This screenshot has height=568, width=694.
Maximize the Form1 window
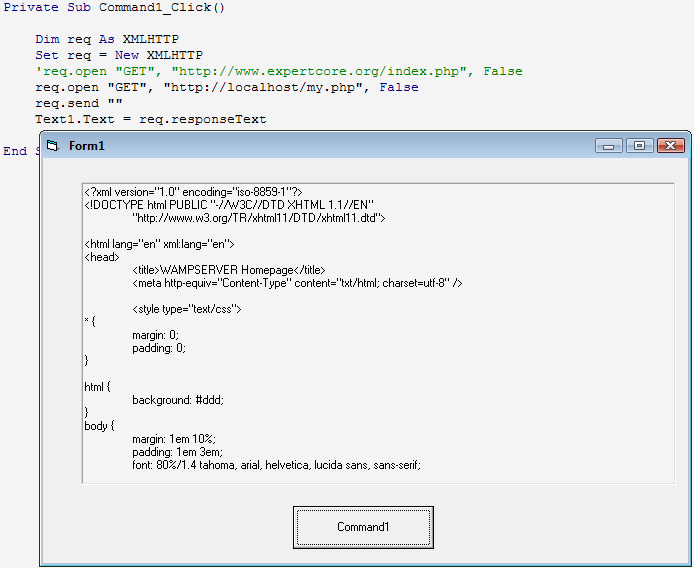click(x=640, y=146)
